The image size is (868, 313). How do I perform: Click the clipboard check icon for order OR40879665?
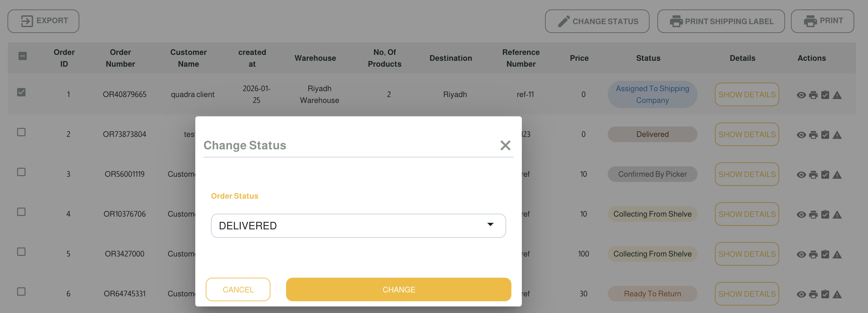[x=825, y=95]
